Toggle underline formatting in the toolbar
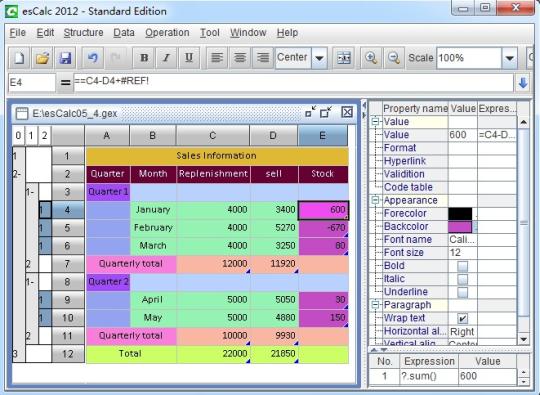This screenshot has height=395, width=540. (x=189, y=58)
